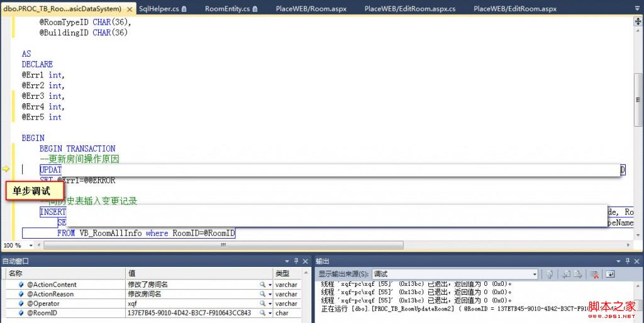Close the dbo.PROC_TB_Room tab
The width and height of the screenshot is (644, 323).
point(129,9)
